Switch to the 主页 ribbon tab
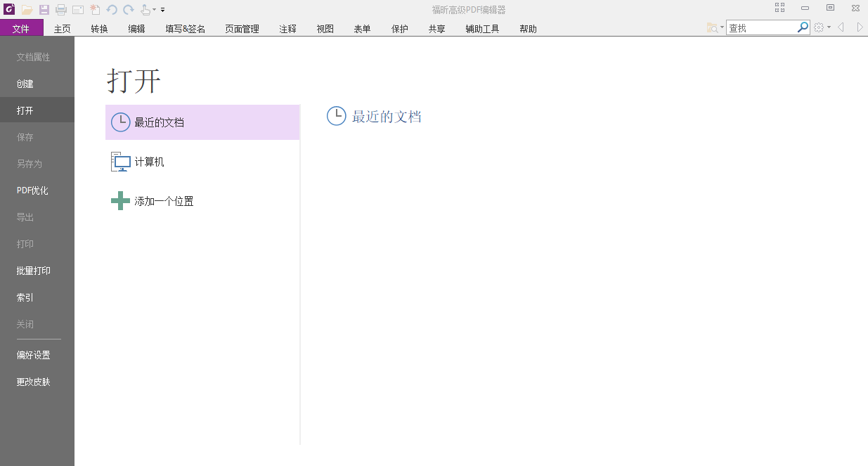The image size is (868, 466). [x=62, y=28]
